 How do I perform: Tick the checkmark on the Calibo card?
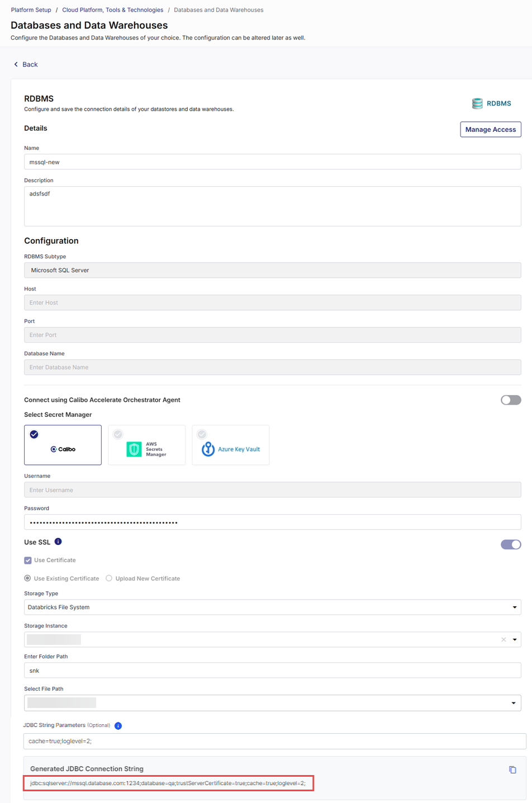[34, 434]
